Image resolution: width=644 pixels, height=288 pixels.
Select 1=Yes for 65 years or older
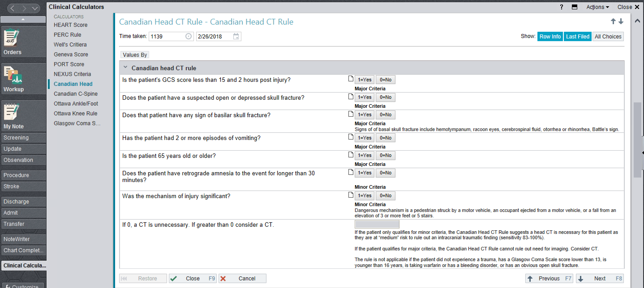click(x=365, y=155)
